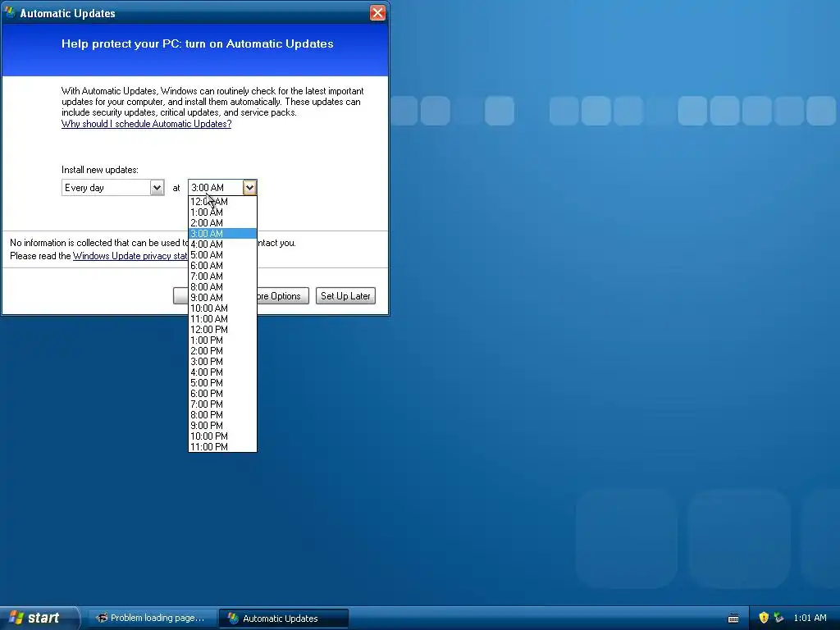Click the partially hidden More Options button
This screenshot has width=840, height=630.
coord(283,295)
